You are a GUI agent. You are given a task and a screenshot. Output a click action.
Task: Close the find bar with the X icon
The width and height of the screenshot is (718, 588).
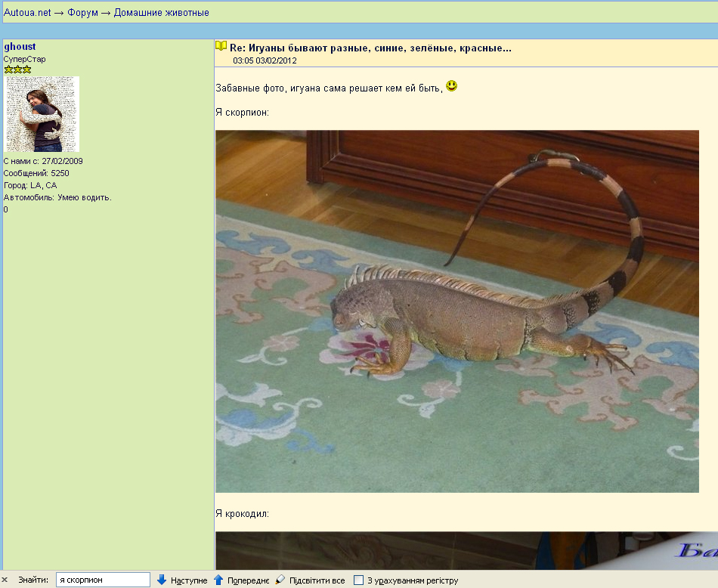pos(5,580)
